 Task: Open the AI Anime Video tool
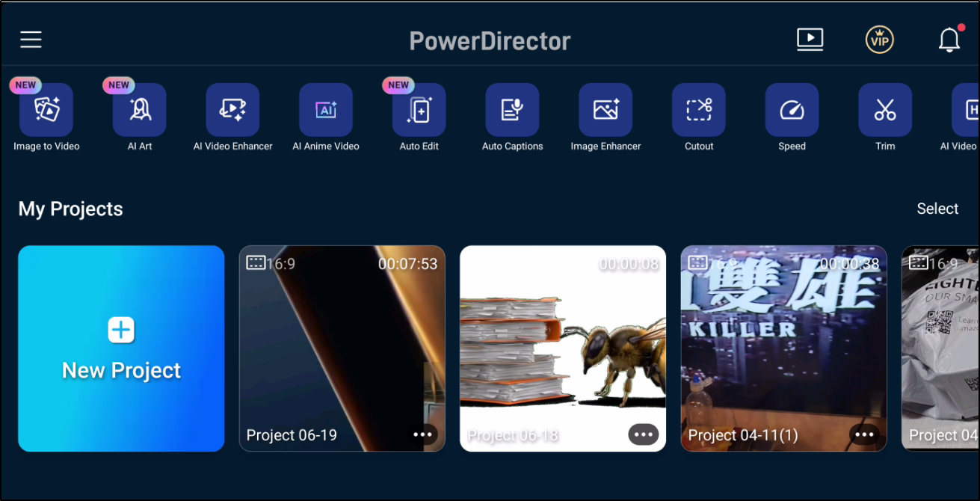326,110
